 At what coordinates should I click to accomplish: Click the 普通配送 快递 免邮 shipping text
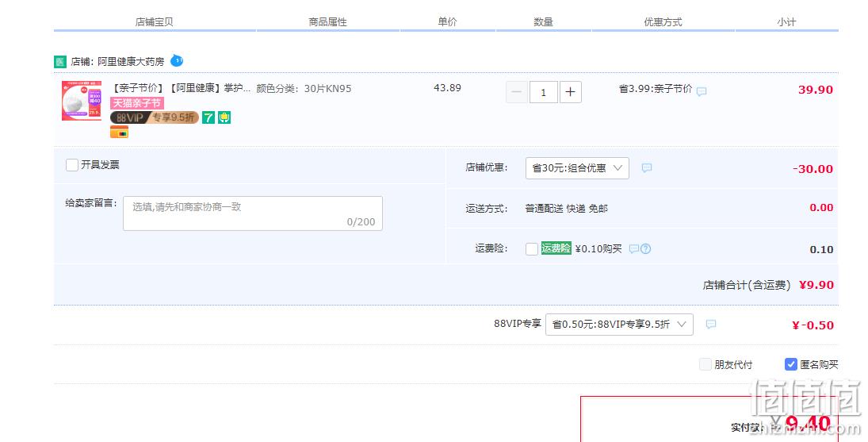566,208
